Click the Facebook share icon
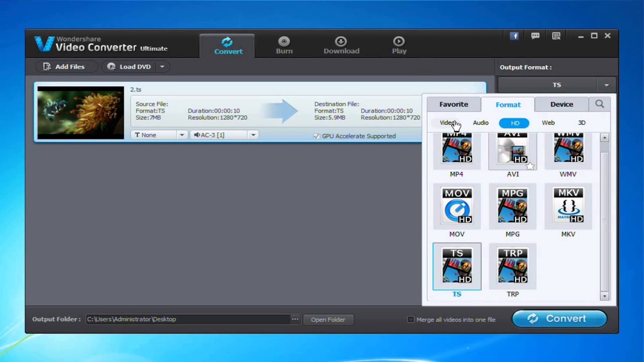Screen dimensions: 644x362 click(x=514, y=36)
